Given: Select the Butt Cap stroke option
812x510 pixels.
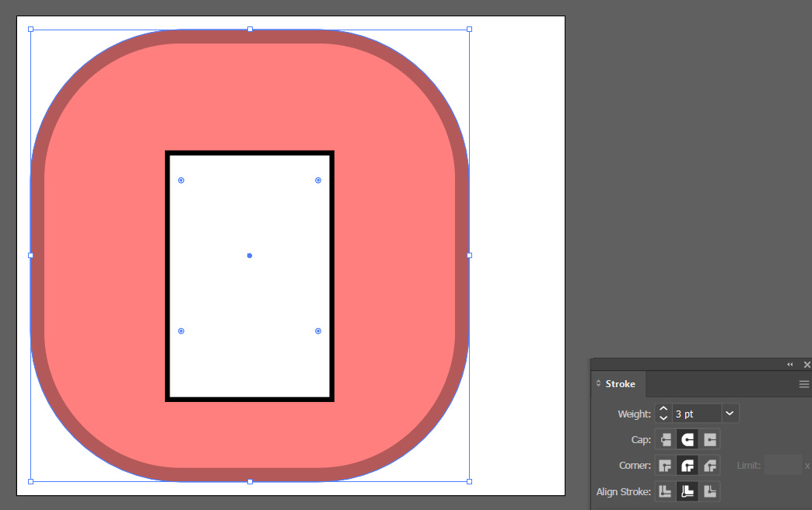Looking at the screenshot, I should 666,439.
